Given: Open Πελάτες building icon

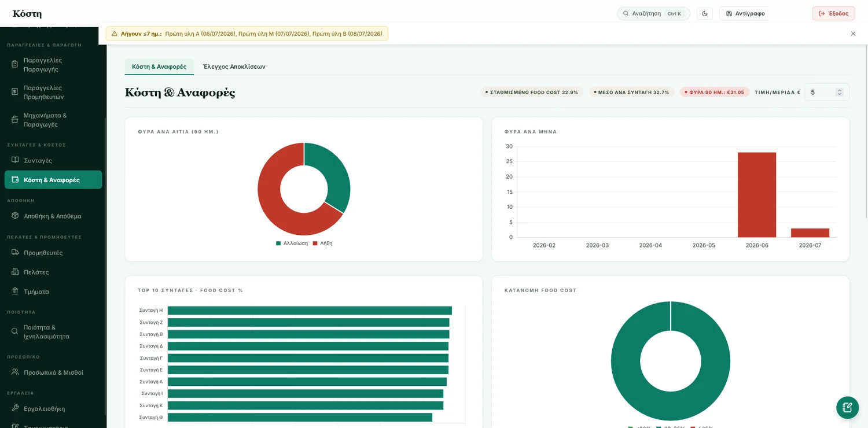Looking at the screenshot, I should tap(15, 272).
